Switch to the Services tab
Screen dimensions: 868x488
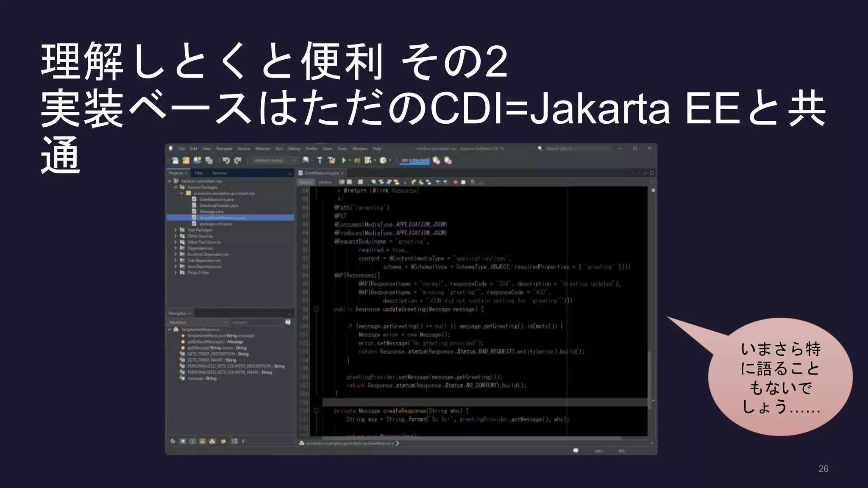pos(219,173)
